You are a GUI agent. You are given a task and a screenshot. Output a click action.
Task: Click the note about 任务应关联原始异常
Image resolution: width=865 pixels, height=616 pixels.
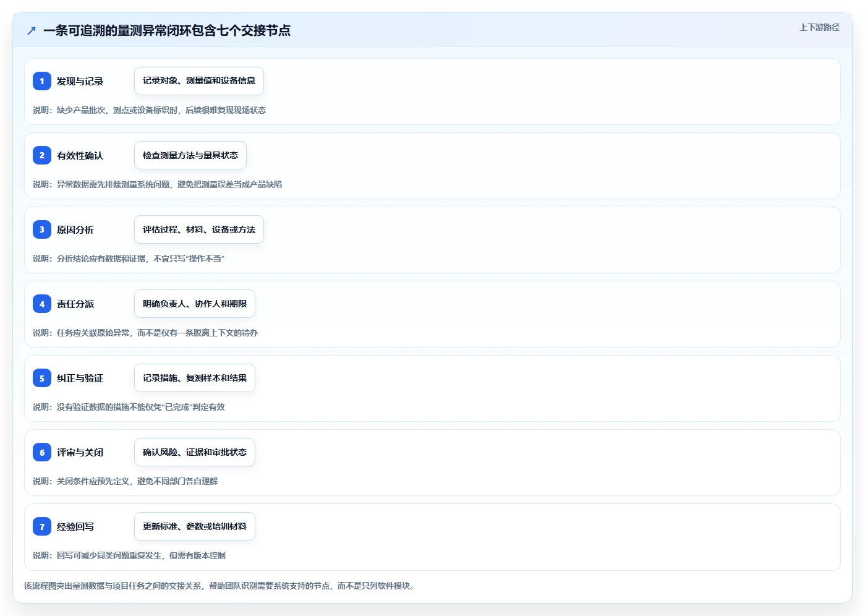[x=145, y=333]
